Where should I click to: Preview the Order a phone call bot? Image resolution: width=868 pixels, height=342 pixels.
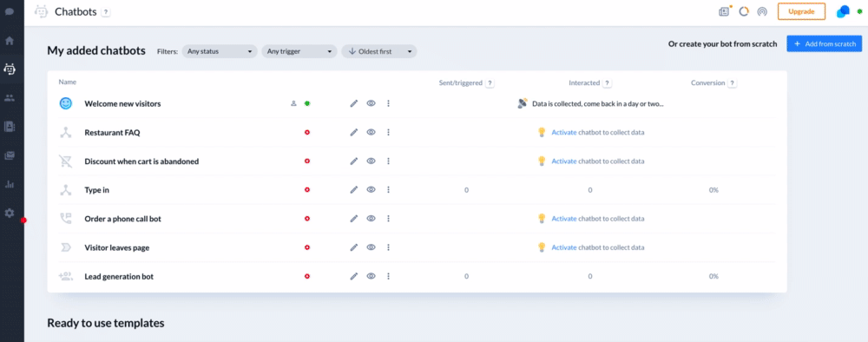pos(371,219)
